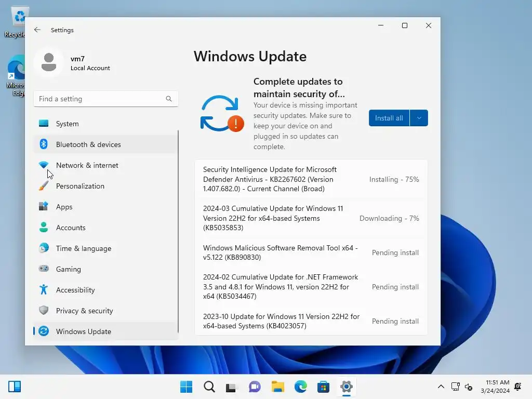Screen dimensions: 532x399
Task: Open the Windows Start menu
Action: 186,387
